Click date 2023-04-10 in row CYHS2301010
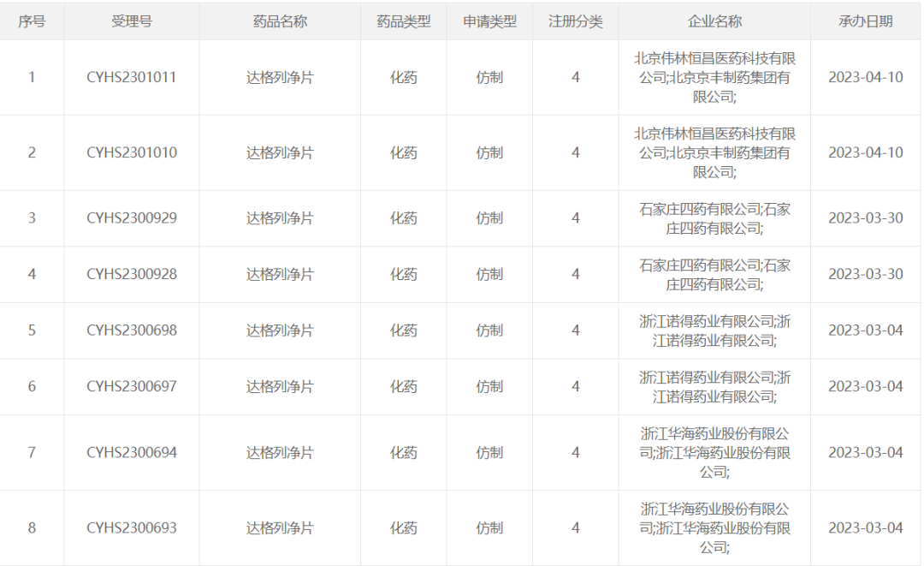 866,152
